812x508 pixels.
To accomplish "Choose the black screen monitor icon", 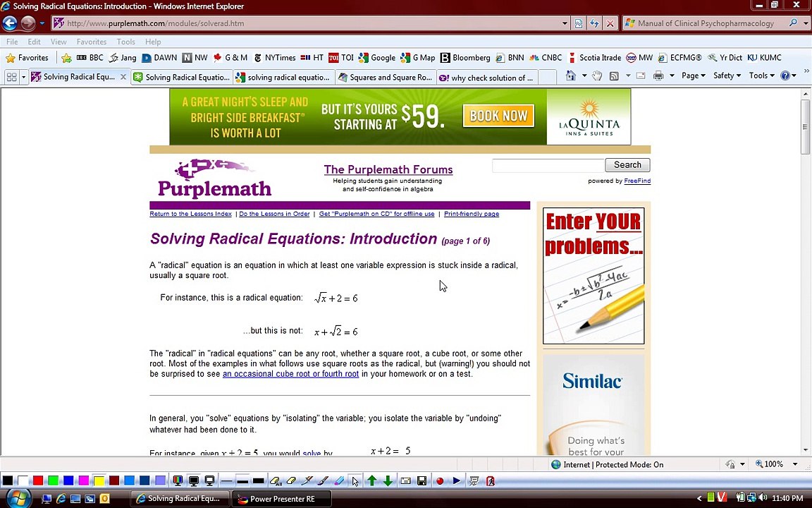I will tap(194, 480).
